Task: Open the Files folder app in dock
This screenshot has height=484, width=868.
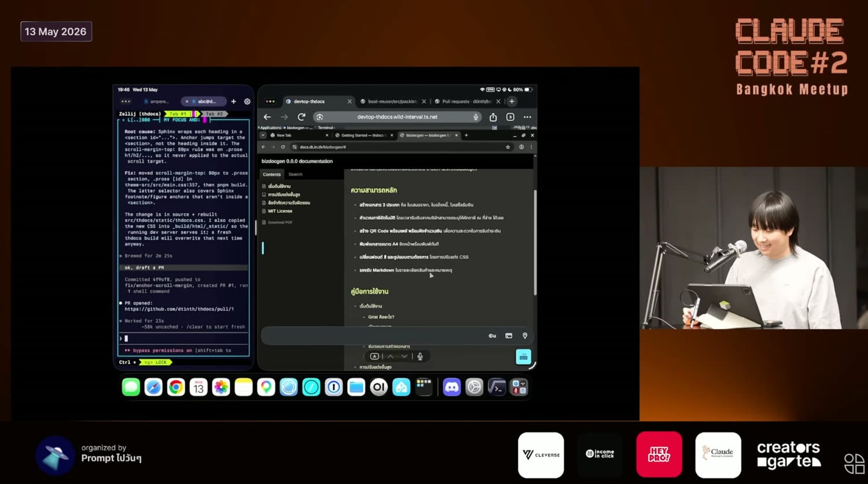Action: coord(356,387)
